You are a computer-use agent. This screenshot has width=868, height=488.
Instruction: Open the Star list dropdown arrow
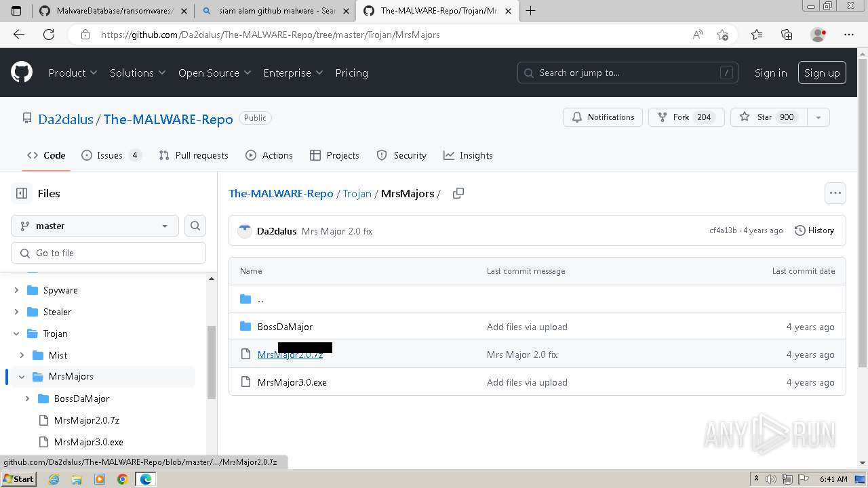pos(818,117)
